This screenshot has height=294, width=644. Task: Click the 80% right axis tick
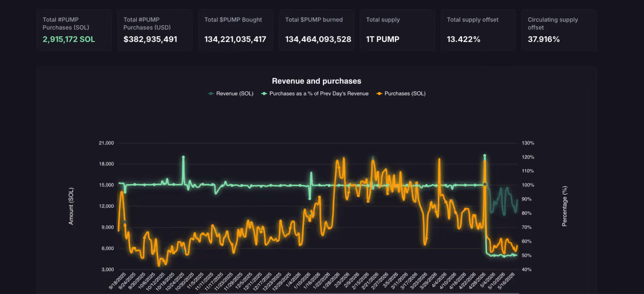(527, 213)
